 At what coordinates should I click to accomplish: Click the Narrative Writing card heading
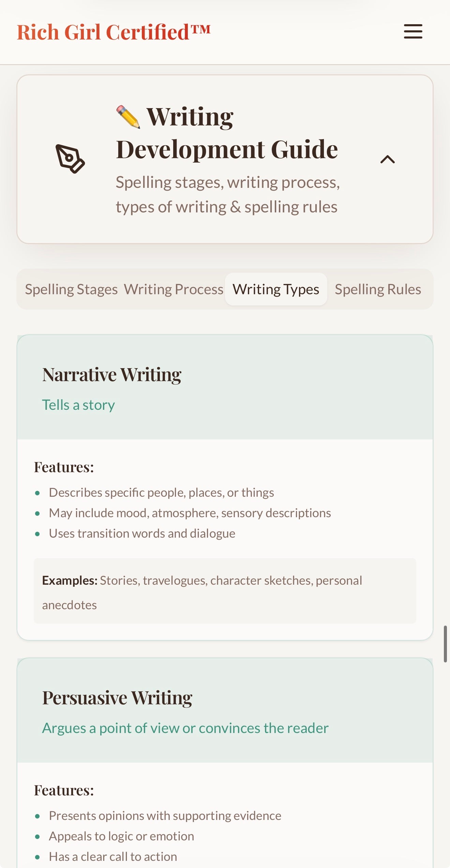point(112,375)
